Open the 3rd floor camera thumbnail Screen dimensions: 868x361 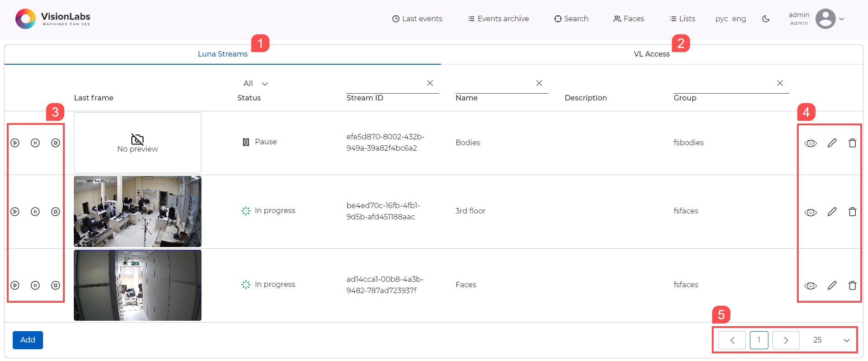[x=138, y=212]
